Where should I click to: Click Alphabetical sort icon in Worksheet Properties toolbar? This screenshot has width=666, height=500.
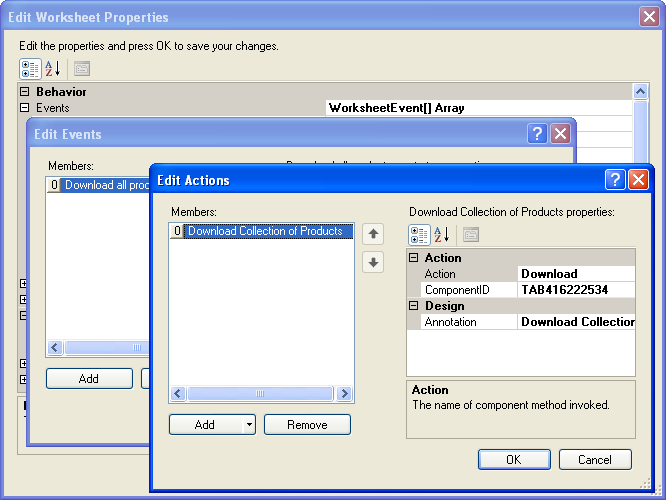pyautogui.click(x=53, y=69)
